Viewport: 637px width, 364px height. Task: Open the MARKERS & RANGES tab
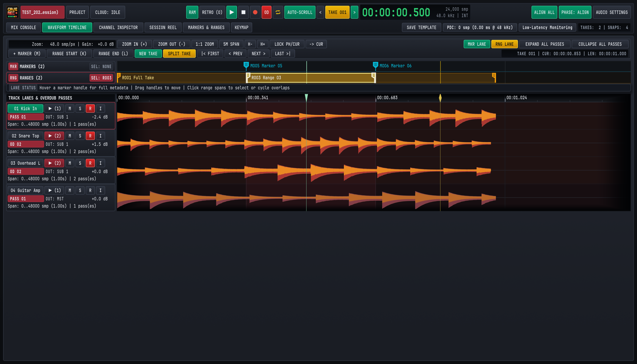pyautogui.click(x=206, y=27)
